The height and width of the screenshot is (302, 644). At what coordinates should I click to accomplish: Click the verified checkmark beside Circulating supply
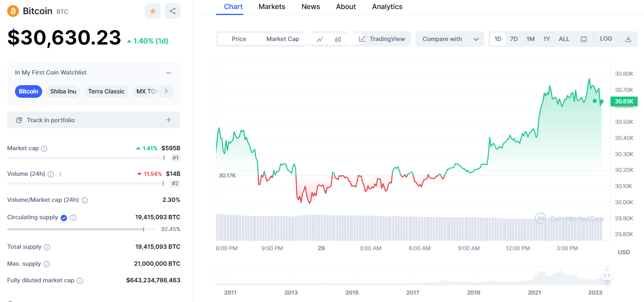click(64, 218)
